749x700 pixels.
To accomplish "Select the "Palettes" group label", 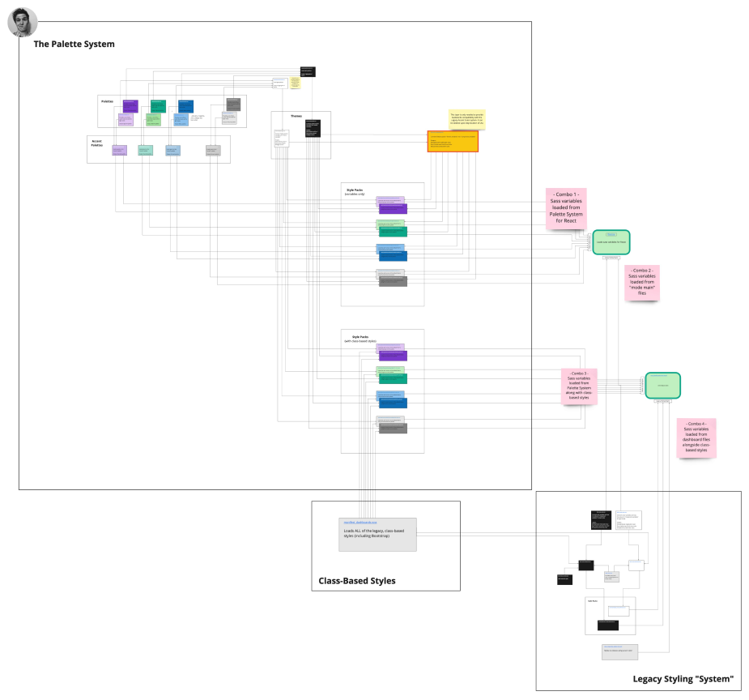I will (107, 101).
